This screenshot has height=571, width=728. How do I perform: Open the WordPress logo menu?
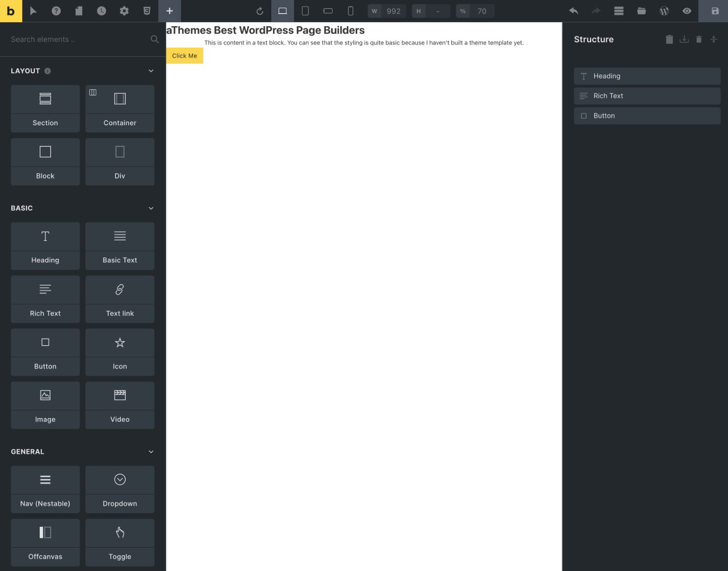664,11
